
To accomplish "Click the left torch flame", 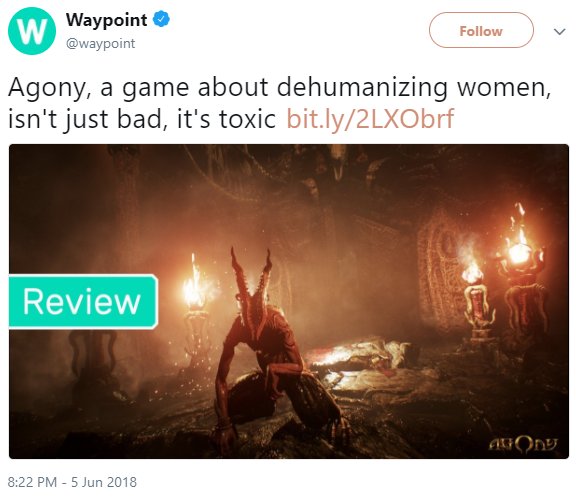I will [x=194, y=283].
